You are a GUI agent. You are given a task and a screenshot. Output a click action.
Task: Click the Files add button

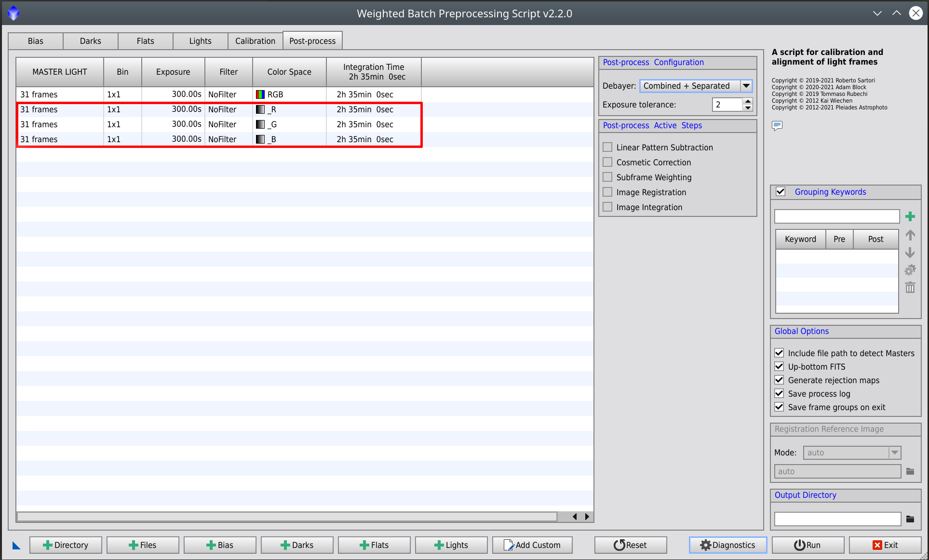point(143,545)
